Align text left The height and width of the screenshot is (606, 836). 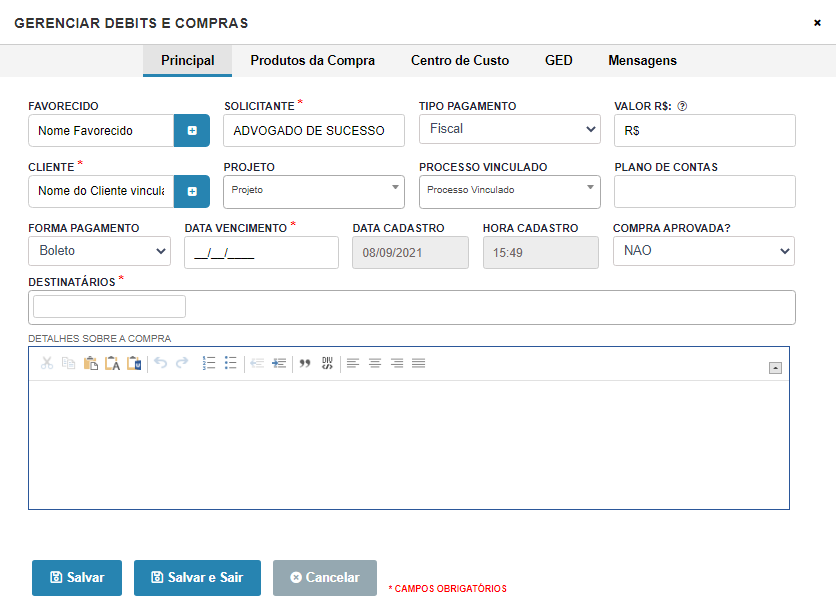(353, 363)
